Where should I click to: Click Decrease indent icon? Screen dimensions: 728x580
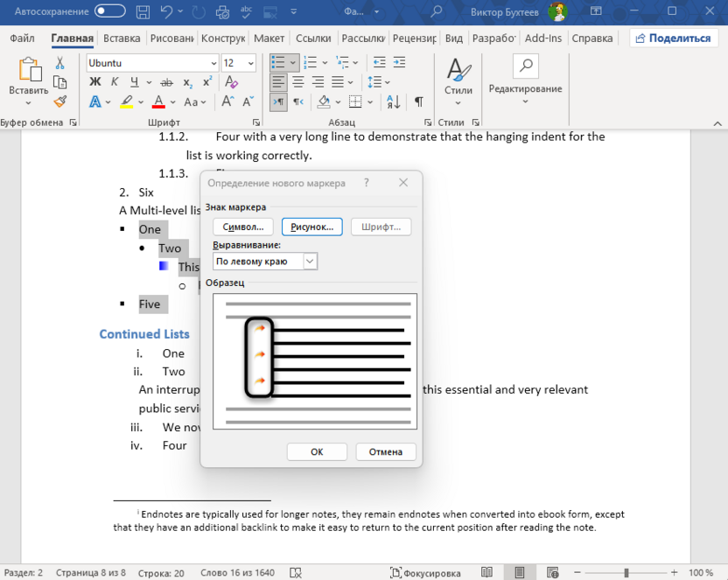pyautogui.click(x=380, y=62)
